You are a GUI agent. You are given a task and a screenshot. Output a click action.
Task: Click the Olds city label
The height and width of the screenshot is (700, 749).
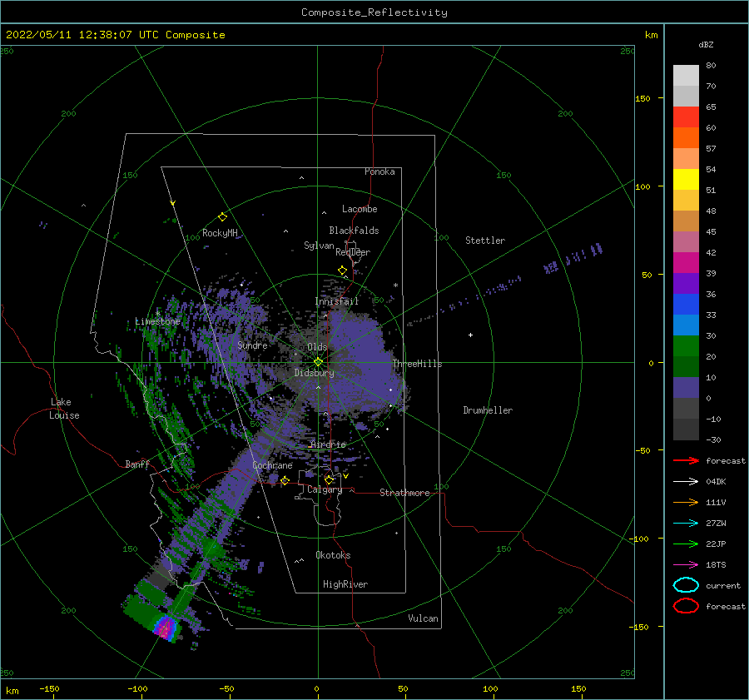317,347
